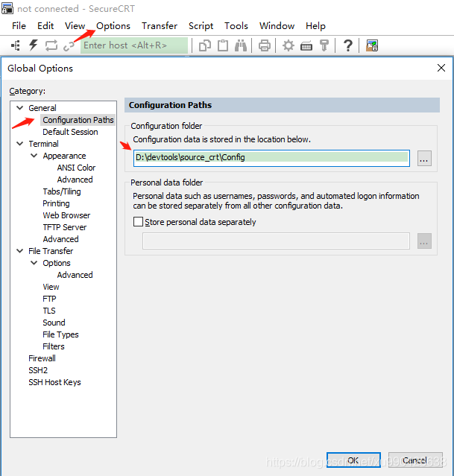
Task: Open the Script menu
Action: click(201, 26)
